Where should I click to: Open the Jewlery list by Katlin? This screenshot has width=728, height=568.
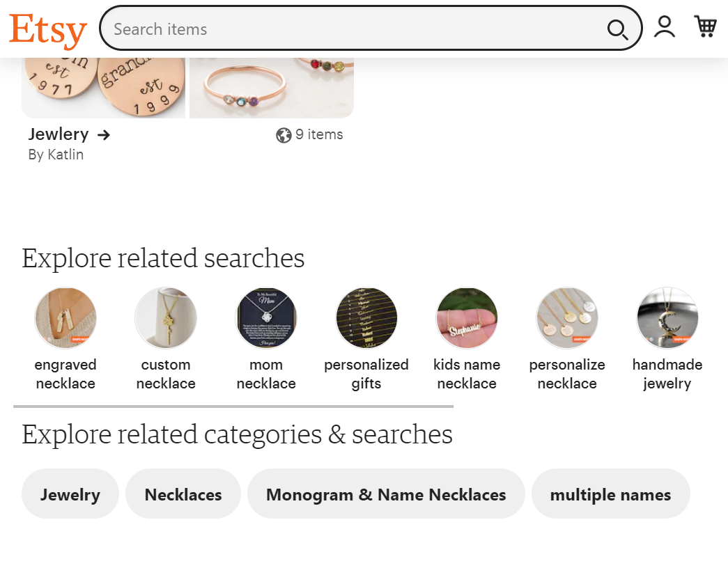click(x=59, y=134)
